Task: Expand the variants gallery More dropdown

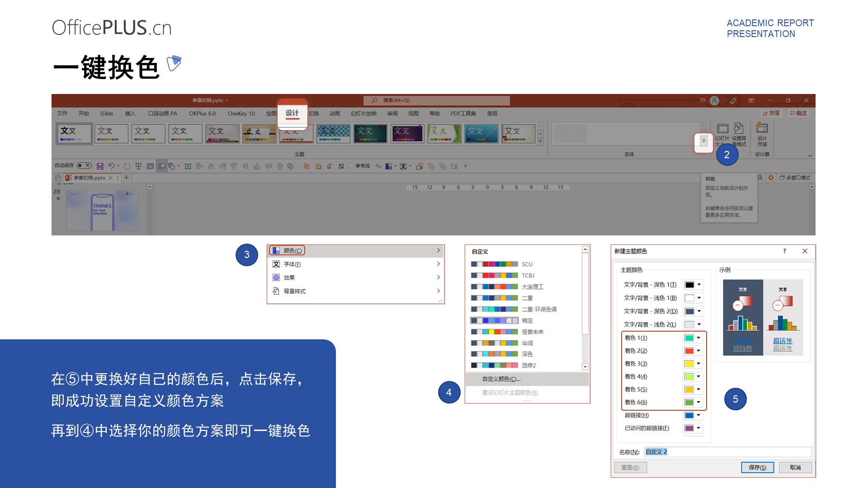Action: click(x=703, y=141)
